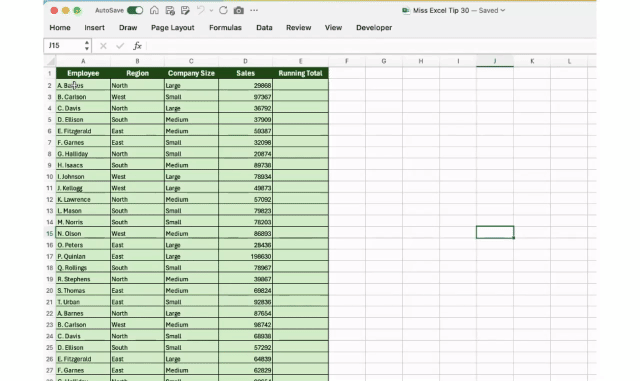
Task: Select the selected cell J15 on the grid
Action: click(x=495, y=232)
